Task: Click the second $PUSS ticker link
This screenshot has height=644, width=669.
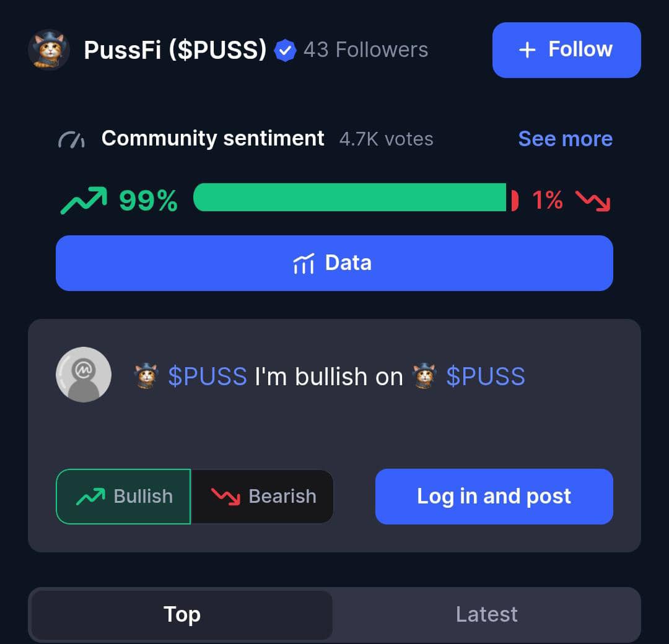Action: [x=486, y=376]
